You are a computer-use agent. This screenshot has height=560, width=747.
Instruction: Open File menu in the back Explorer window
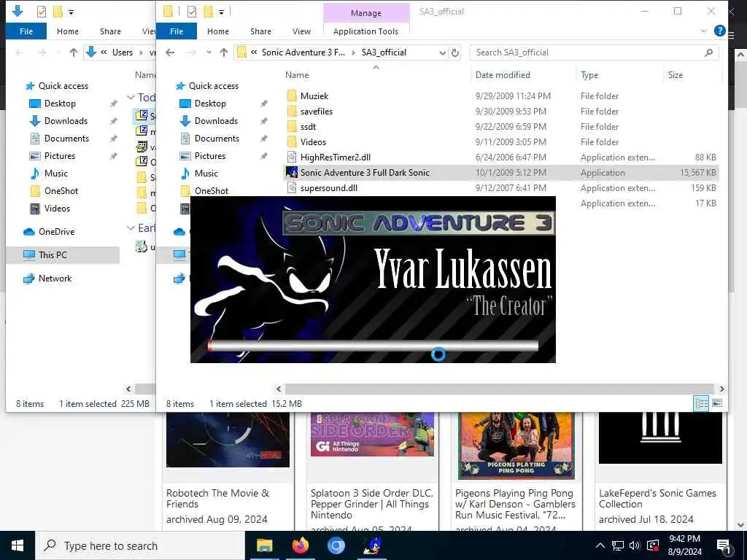coord(26,31)
